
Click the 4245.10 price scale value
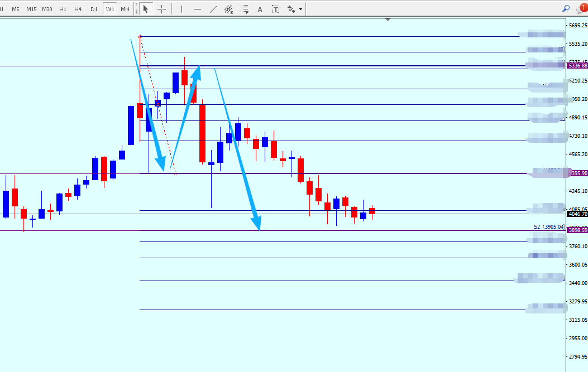[578, 191]
